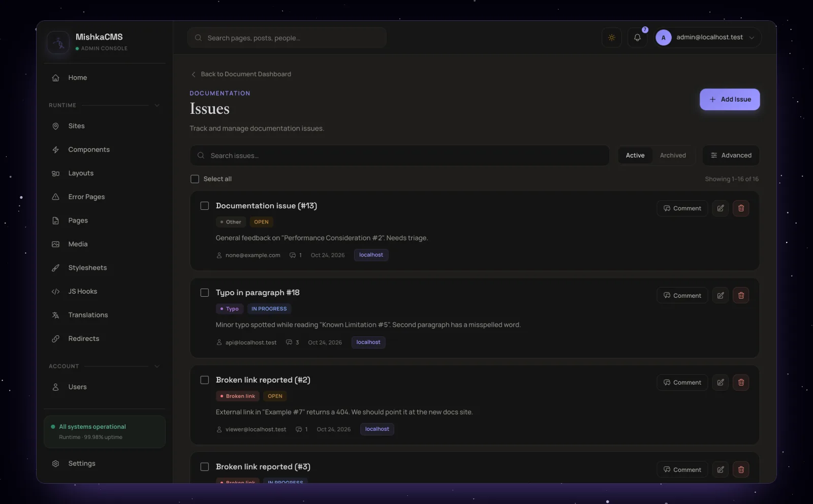The height and width of the screenshot is (504, 813).
Task: Open Sites in the sidebar
Action: 105,126
